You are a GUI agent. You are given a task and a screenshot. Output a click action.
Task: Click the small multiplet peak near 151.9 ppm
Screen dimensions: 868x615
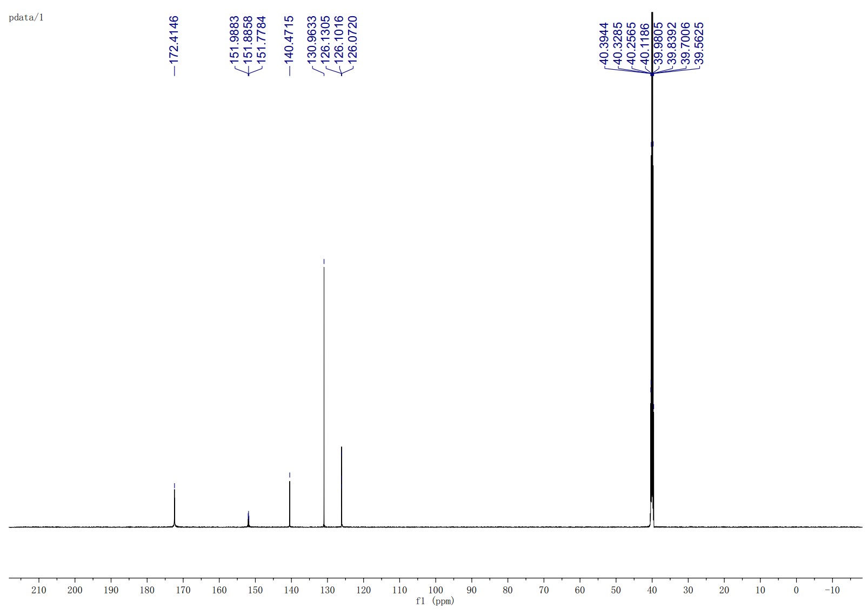(249, 520)
